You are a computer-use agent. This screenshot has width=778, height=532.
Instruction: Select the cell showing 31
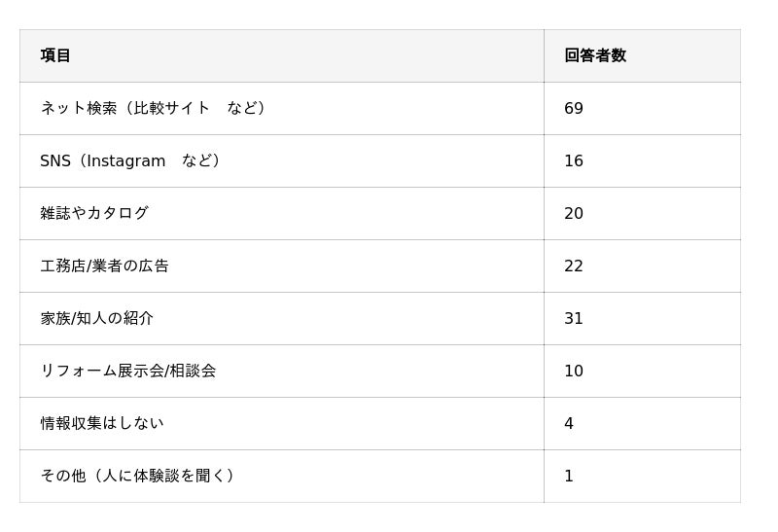click(574, 318)
